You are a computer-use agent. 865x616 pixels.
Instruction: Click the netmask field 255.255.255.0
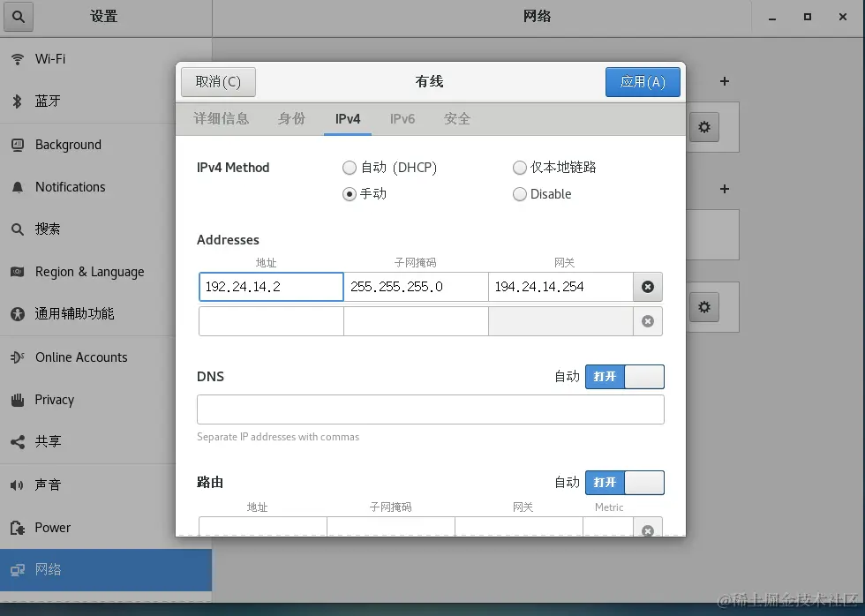tap(416, 287)
